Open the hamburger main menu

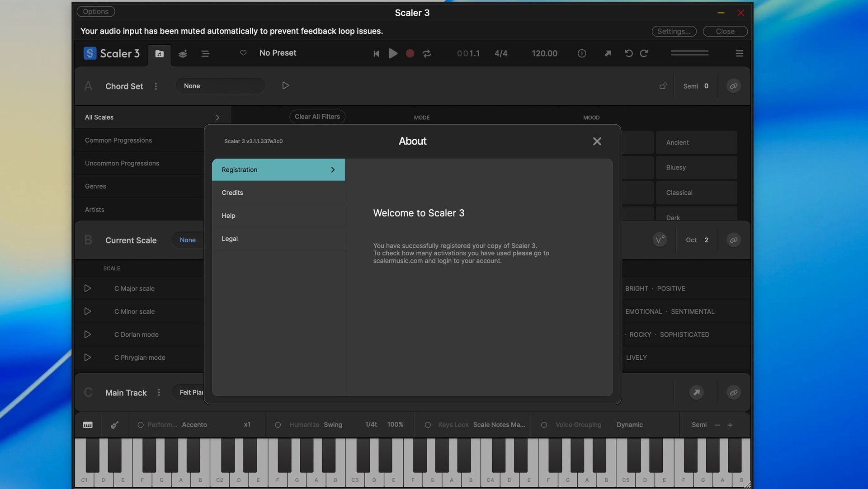739,53
